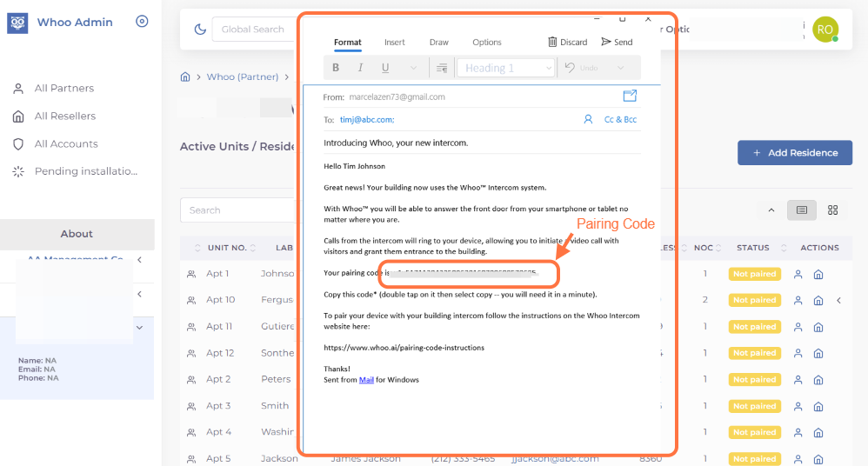
Task: Toggle dark mode moon icon
Action: (x=200, y=30)
